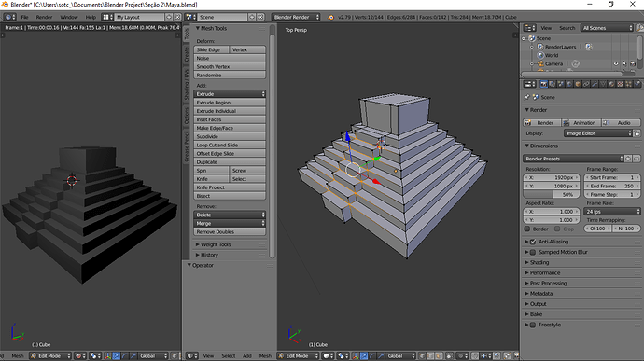The image size is (644, 361).
Task: Open the Object properties cube tab icon
Action: pyautogui.click(x=578, y=84)
